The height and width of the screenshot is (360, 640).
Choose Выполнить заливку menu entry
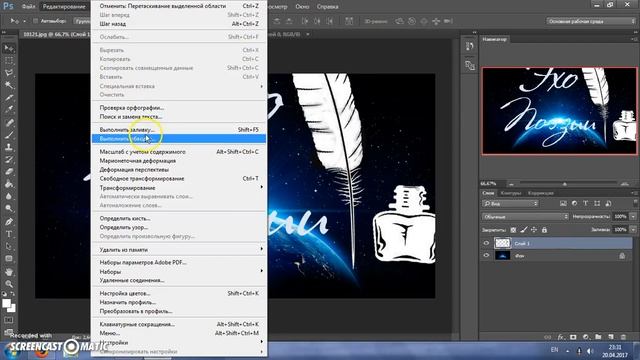coord(179,129)
